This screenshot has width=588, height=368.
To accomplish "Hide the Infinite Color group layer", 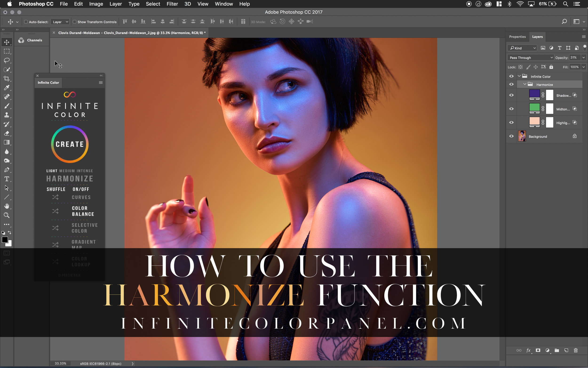I will (x=511, y=77).
